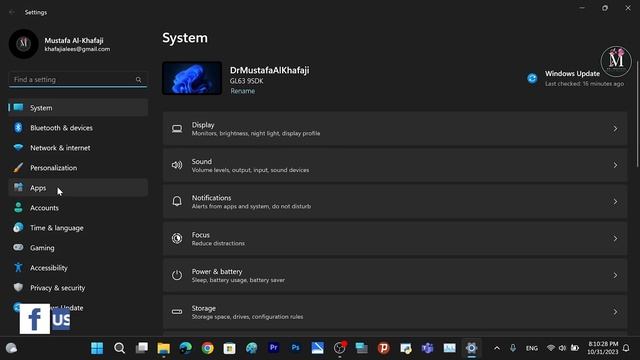This screenshot has width=640, height=360.
Task: Open Storage: Storage space, drives
Action: (x=395, y=312)
